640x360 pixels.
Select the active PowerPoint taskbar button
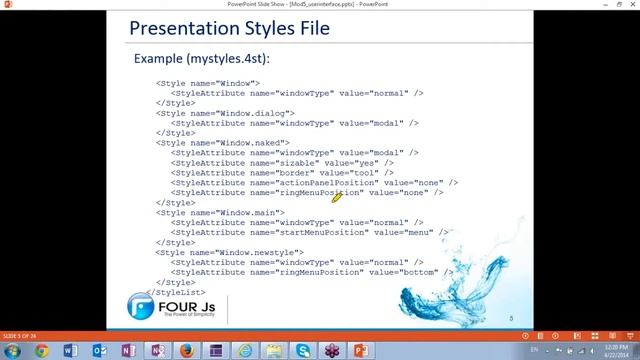(x=361, y=351)
